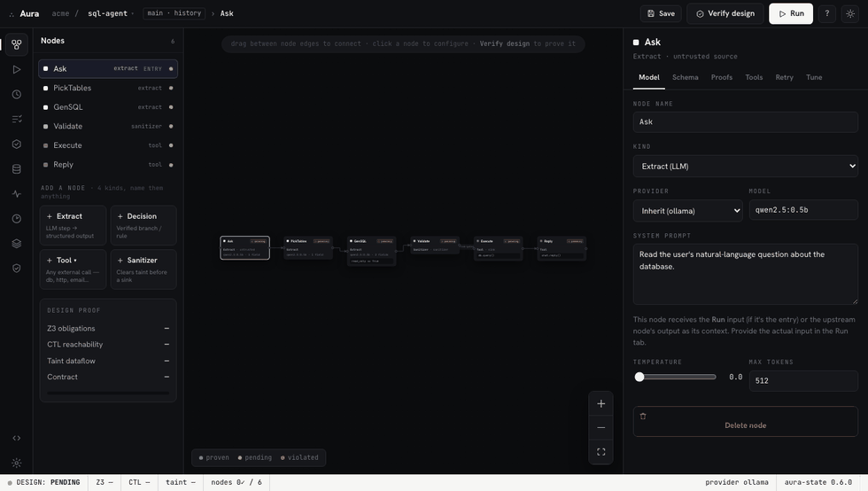Click the System Prompt text area
This screenshot has height=491, width=868.
[x=746, y=275]
